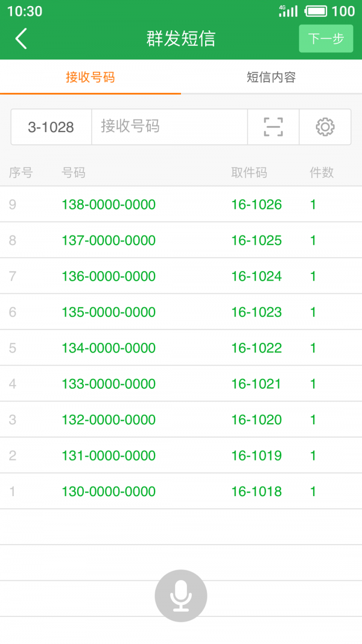Open the barcode scan icon

[x=273, y=127]
